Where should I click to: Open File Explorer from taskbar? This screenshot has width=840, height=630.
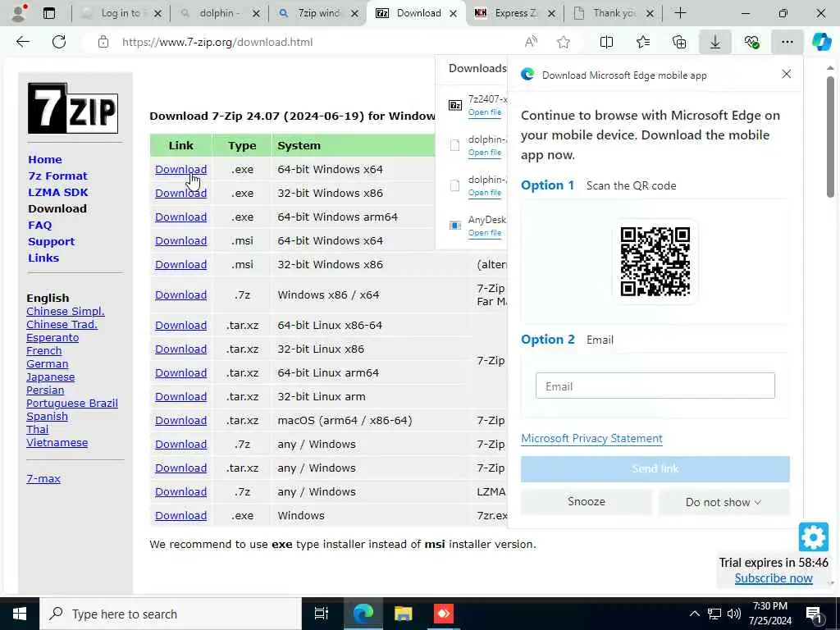[x=403, y=614]
